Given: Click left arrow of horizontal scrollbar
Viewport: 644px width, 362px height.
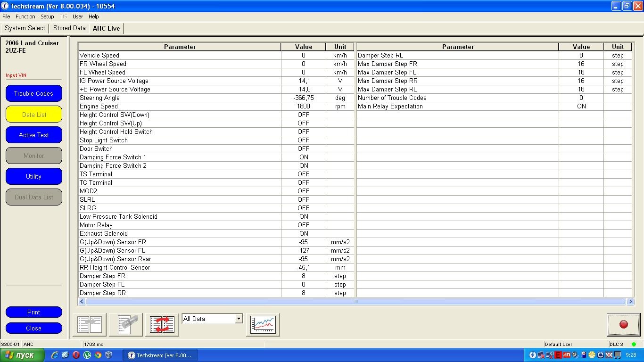Looking at the screenshot, I should coord(82,301).
